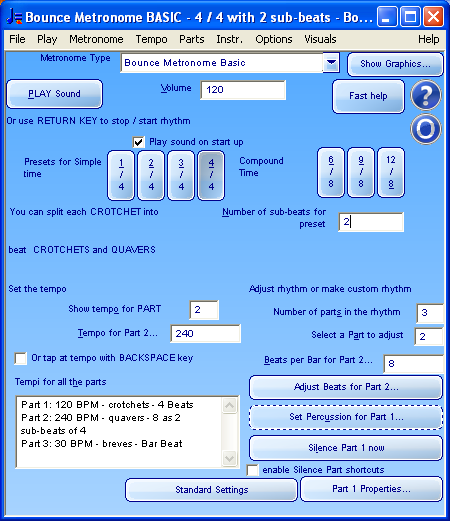Click Select a Part to adjust field
This screenshot has height=521, width=450.
coord(429,336)
